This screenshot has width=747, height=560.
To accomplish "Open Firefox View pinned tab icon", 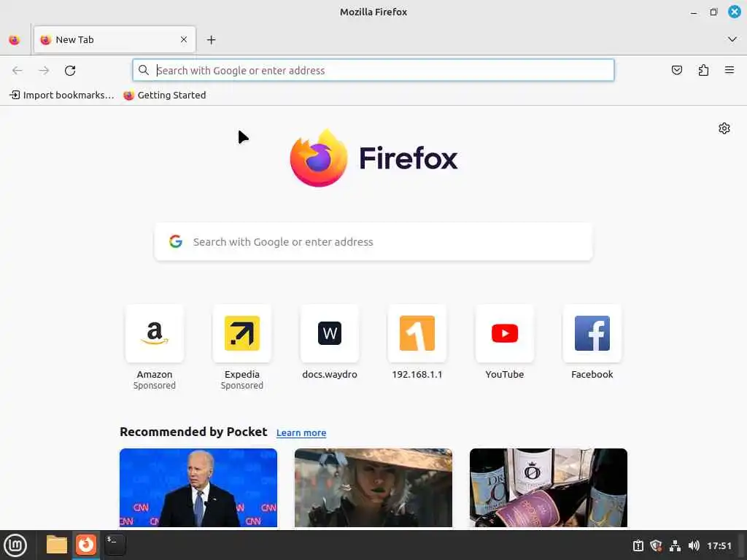I will click(x=15, y=40).
